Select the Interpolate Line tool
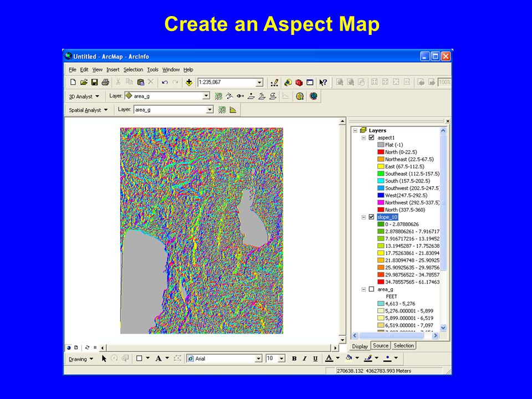532x399 pixels. pos(262,96)
